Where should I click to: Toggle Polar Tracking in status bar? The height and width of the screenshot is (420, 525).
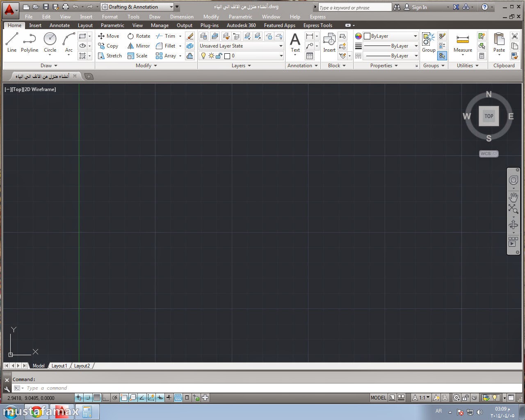click(115, 397)
